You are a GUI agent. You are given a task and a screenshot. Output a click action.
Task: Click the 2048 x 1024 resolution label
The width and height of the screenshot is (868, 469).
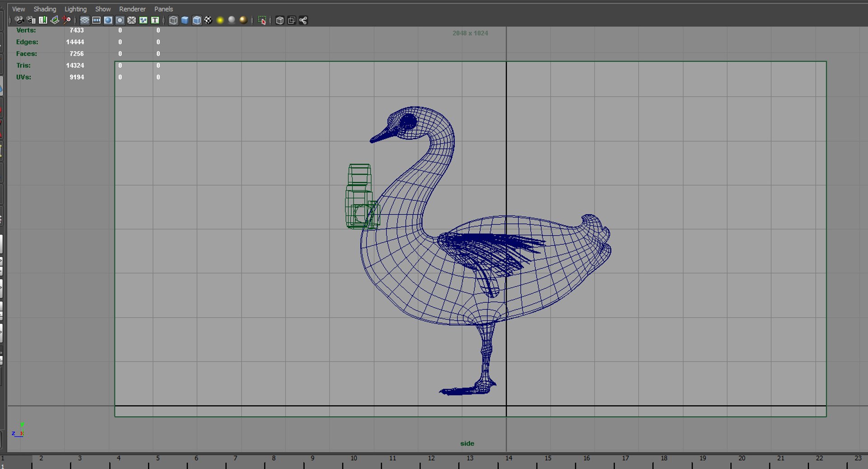tap(470, 33)
